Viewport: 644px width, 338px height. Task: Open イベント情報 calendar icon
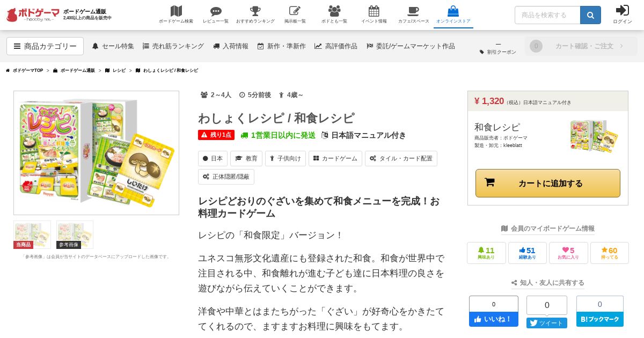pos(374,14)
